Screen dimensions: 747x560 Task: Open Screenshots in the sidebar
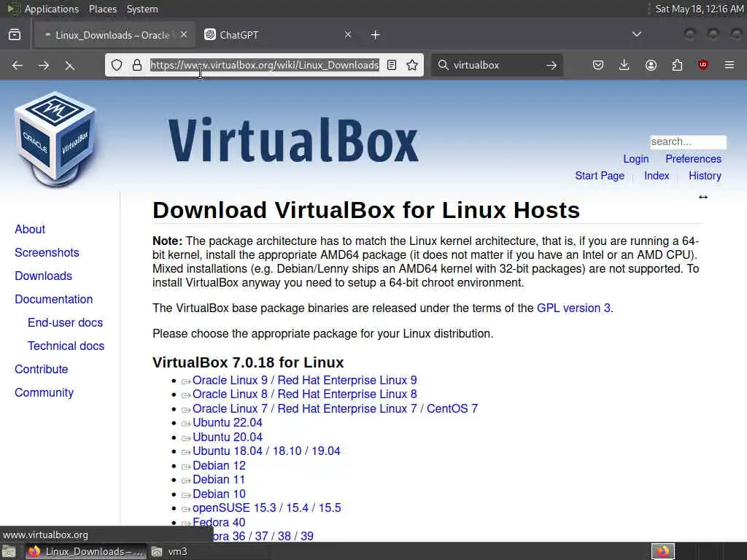click(x=47, y=253)
